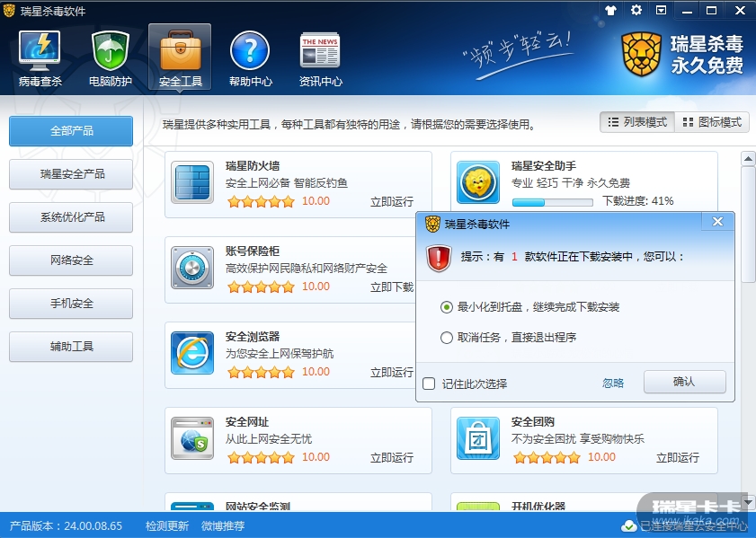The image size is (756, 538).
Task: Click 检测更新 in status bar
Action: pos(167,525)
